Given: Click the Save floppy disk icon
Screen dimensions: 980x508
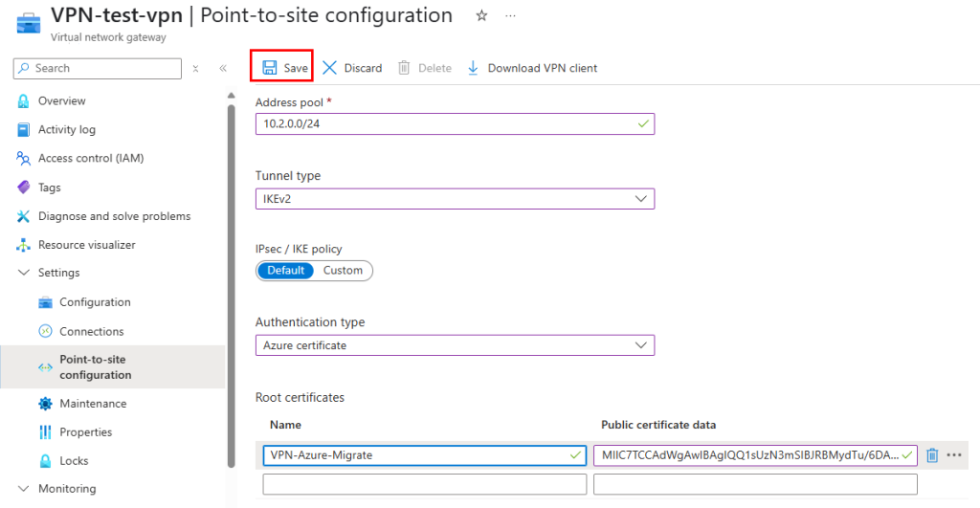Looking at the screenshot, I should 269,68.
